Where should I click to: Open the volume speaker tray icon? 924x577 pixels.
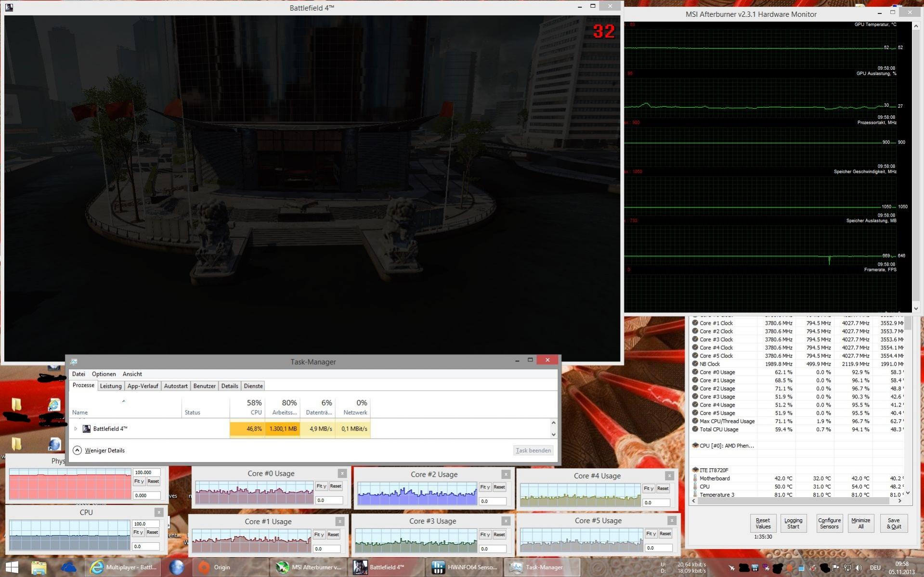point(859,568)
